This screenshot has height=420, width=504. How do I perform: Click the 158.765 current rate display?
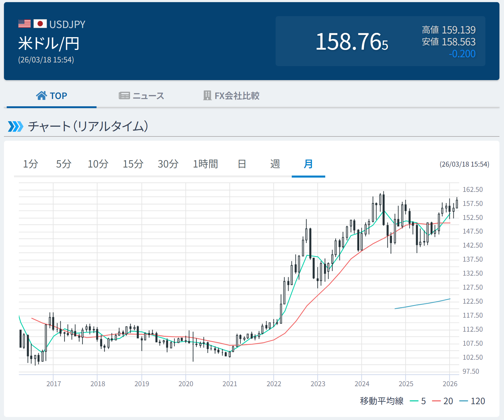pyautogui.click(x=352, y=42)
